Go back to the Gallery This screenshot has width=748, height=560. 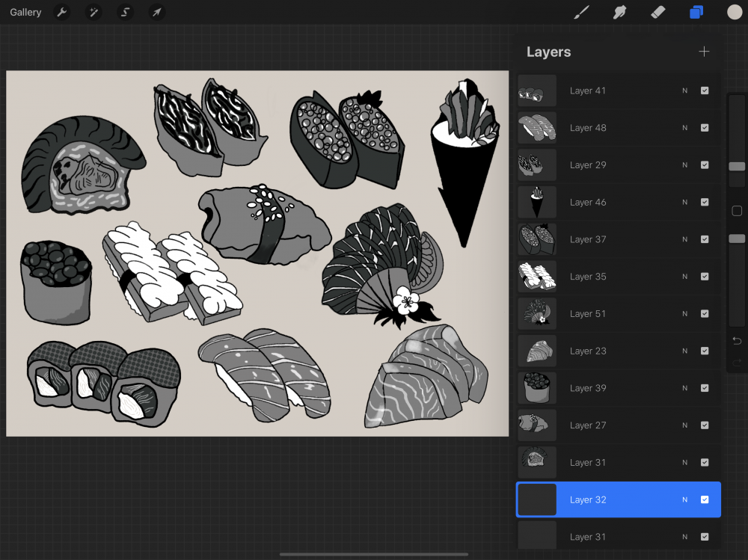(25, 13)
